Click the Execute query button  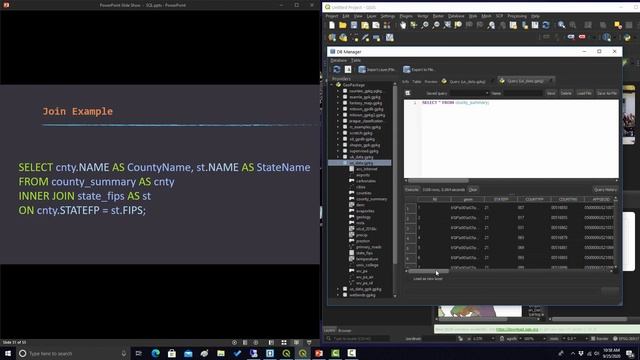(411, 189)
